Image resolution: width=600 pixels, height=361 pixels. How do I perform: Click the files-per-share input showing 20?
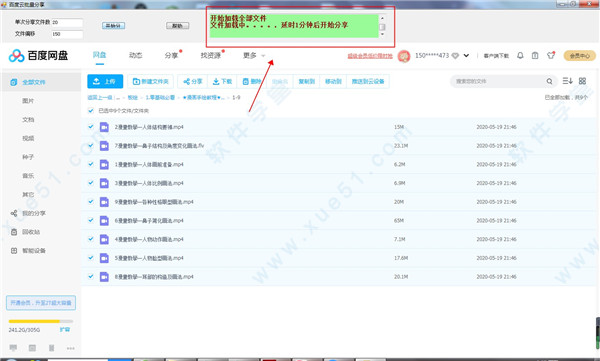click(67, 22)
